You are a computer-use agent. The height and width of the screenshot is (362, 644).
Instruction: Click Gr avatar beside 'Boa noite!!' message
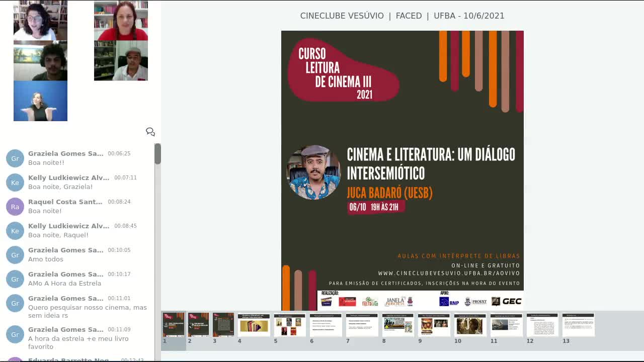pyautogui.click(x=15, y=158)
